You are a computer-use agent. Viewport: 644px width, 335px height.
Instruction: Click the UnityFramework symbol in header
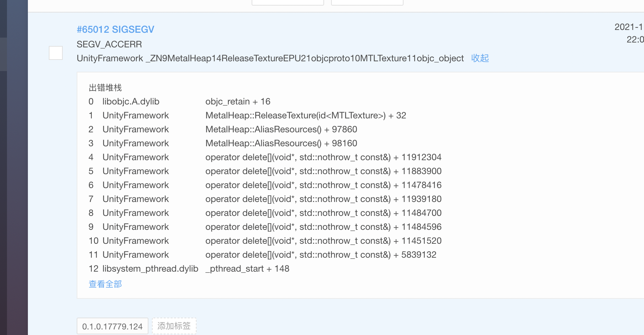point(110,58)
